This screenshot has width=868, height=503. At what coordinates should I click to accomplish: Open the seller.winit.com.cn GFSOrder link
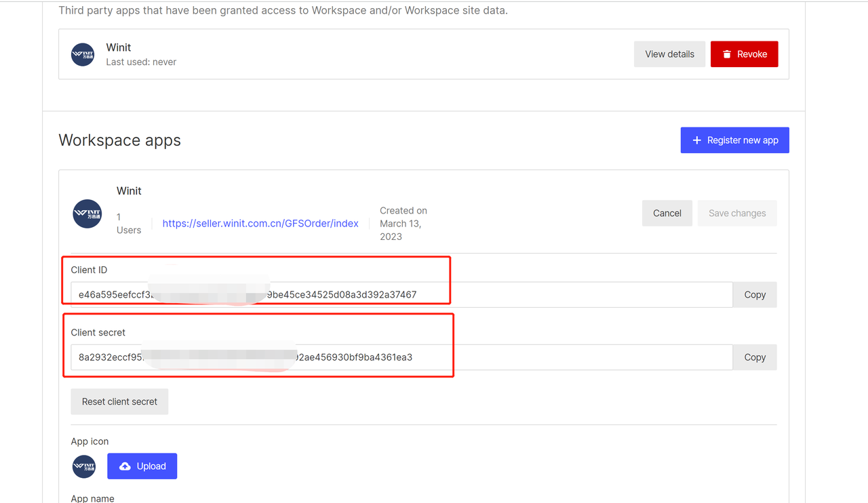pyautogui.click(x=260, y=223)
